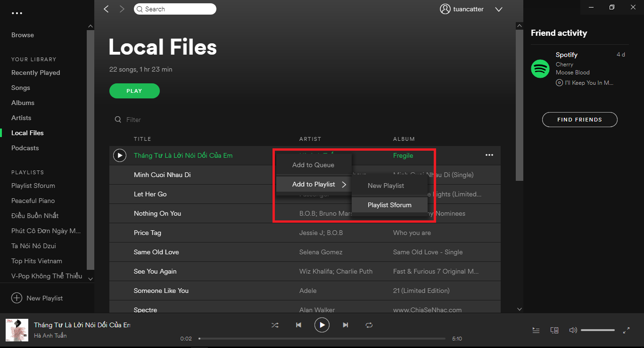Skip to next track
Viewport: 644px width, 348px height.
point(346,325)
